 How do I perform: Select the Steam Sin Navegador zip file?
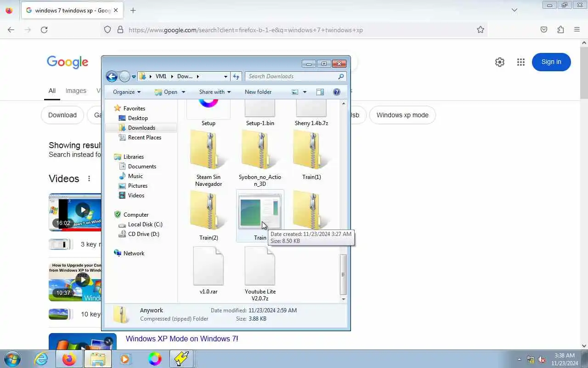209,158
